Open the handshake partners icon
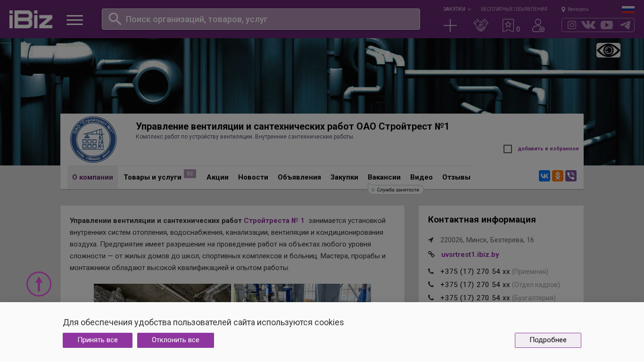 click(x=481, y=25)
